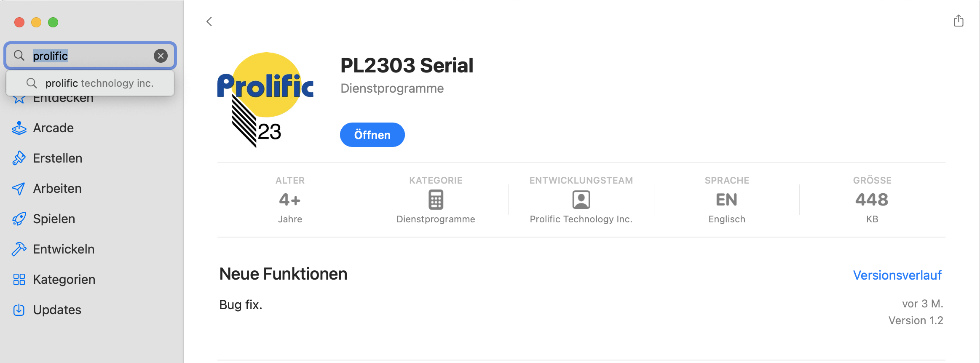Screen dimensions: 980x363
Task: Click the Spielen rocket icon
Action: (x=19, y=219)
